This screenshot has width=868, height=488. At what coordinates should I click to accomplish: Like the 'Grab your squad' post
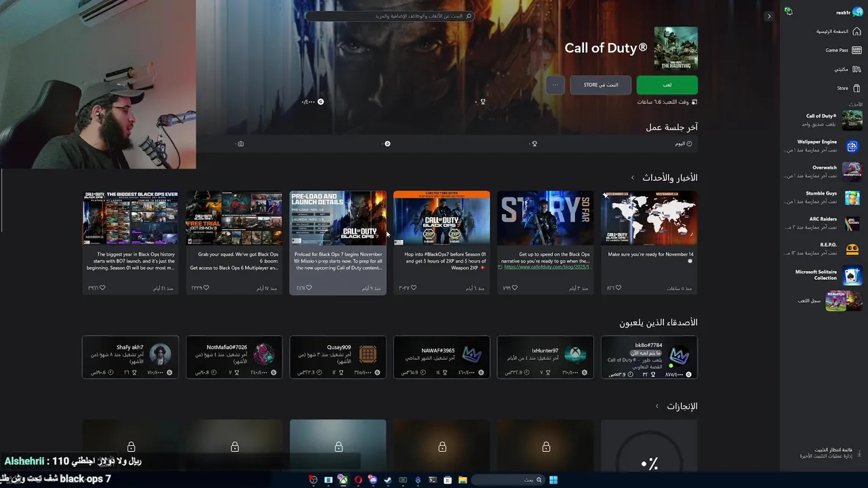tap(205, 288)
